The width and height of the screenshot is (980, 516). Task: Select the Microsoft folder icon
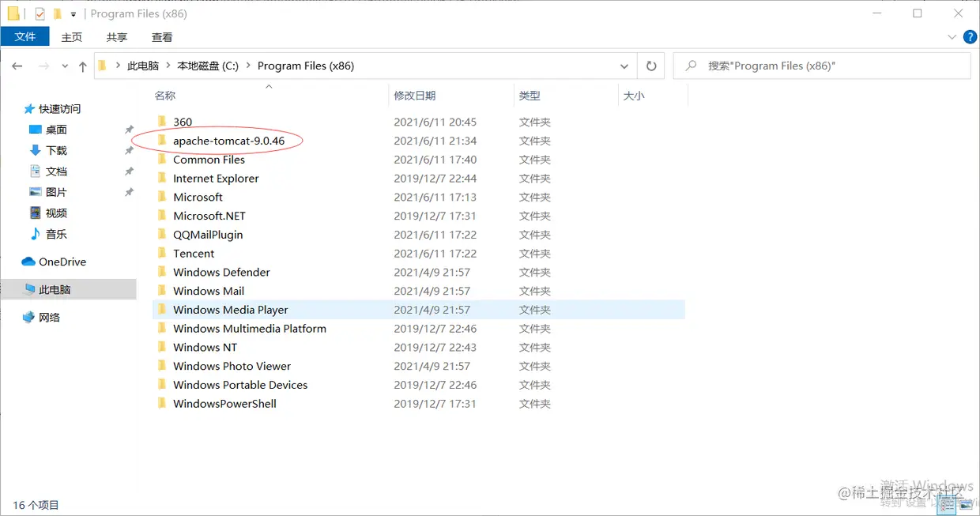161,197
